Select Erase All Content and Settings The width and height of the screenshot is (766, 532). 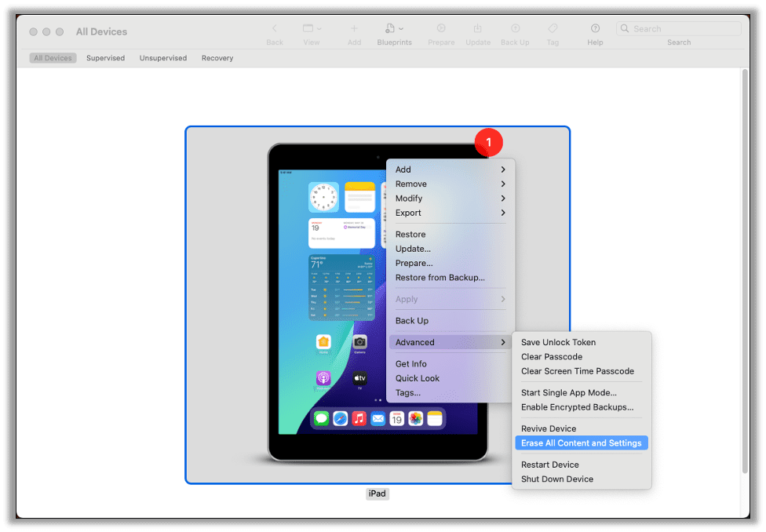point(581,443)
